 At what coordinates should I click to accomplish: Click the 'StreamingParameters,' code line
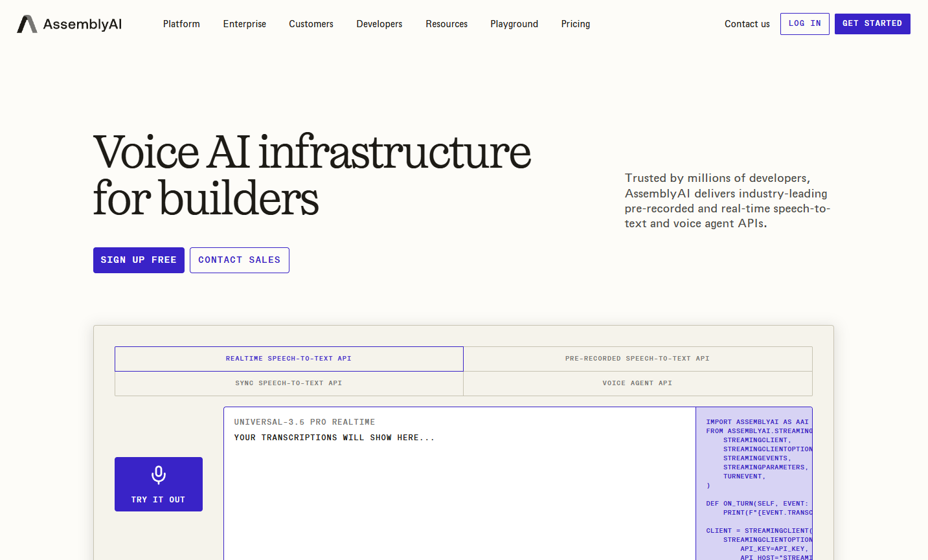765,467
